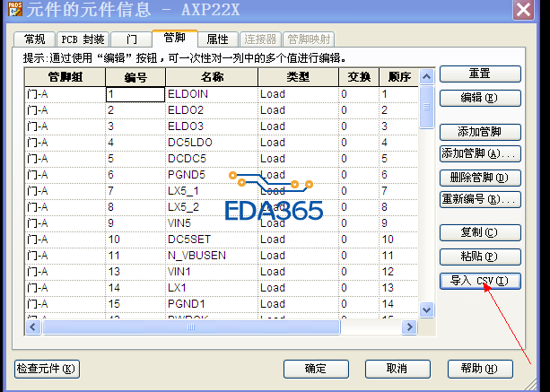Switch to the 门 tab
The height and width of the screenshot is (392, 550).
pos(131,39)
